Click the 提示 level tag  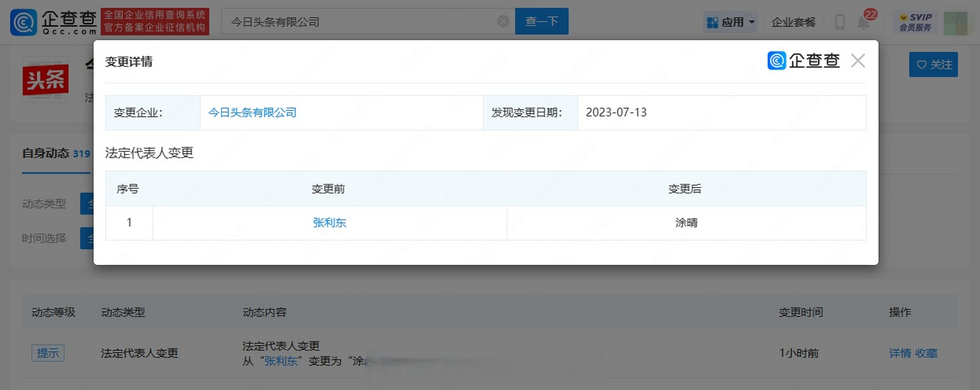[48, 353]
